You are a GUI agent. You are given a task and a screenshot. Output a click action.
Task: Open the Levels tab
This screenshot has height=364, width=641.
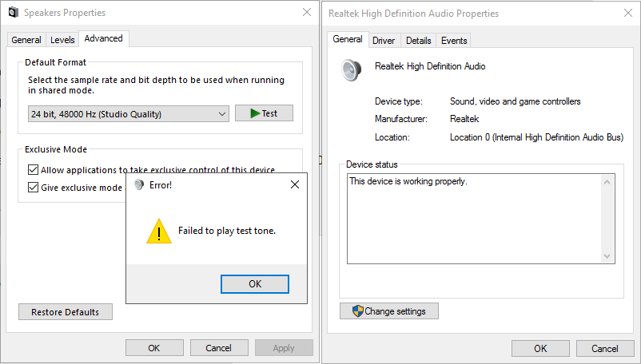(62, 40)
